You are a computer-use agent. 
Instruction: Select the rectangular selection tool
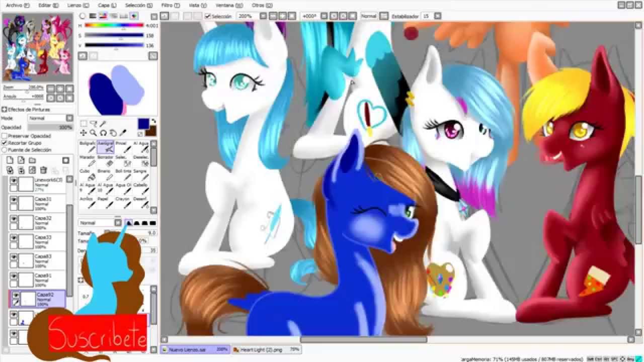[x=84, y=124]
